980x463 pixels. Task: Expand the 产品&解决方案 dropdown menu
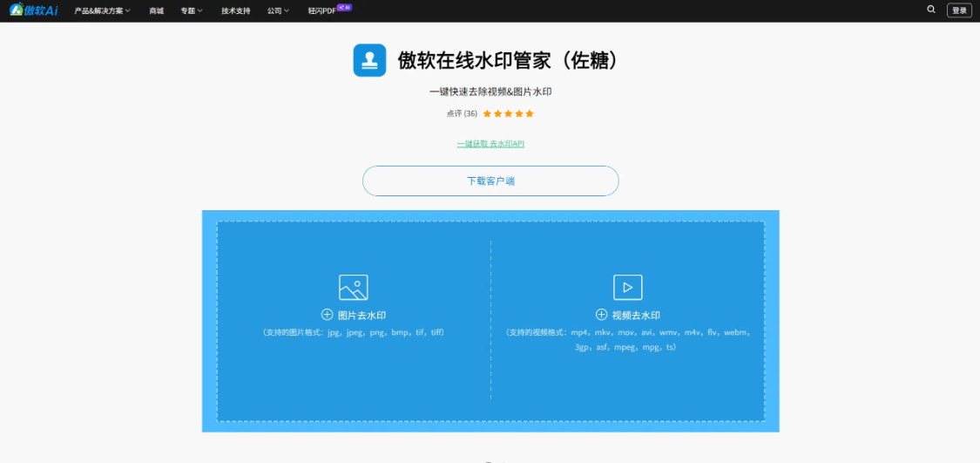(102, 11)
